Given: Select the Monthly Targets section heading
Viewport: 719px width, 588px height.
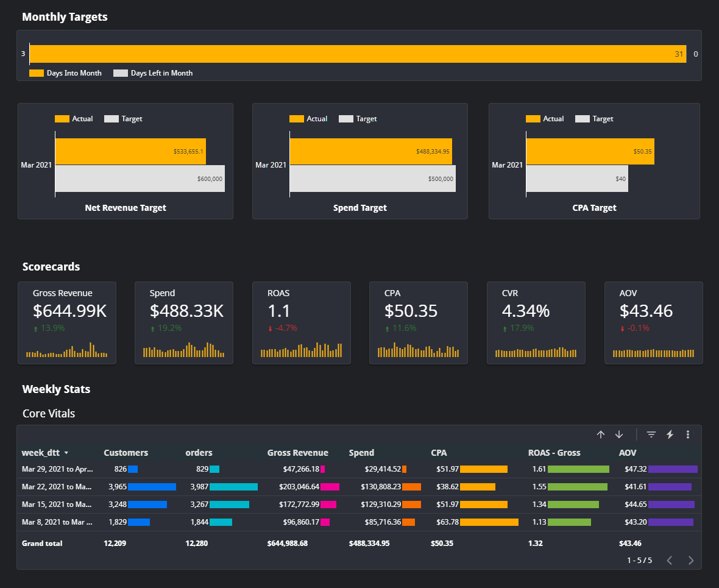Looking at the screenshot, I should pyautogui.click(x=65, y=16).
